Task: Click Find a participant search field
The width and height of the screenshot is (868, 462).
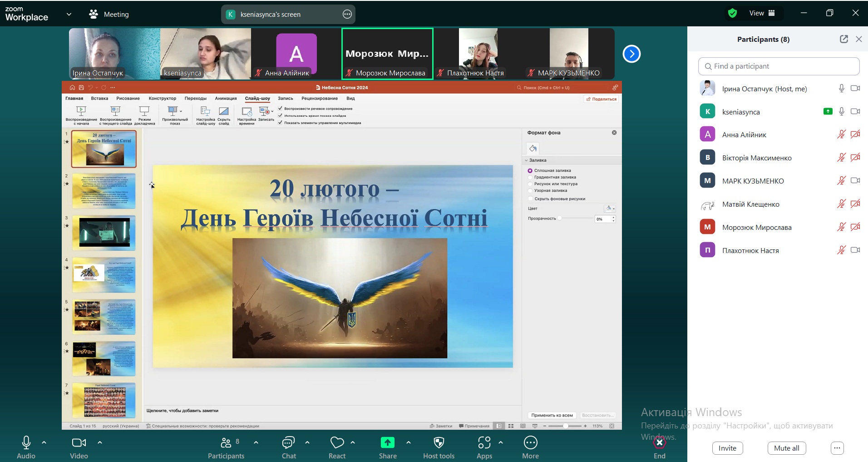Action: [779, 66]
